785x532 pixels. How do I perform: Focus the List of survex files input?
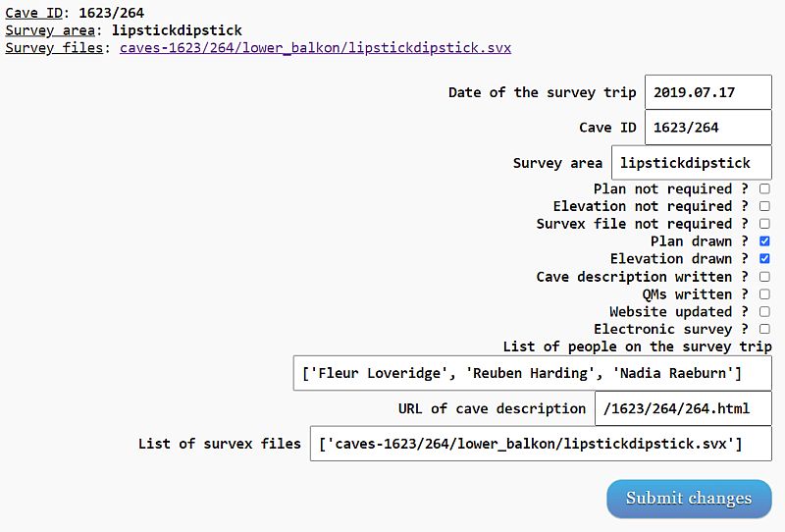tap(540, 444)
